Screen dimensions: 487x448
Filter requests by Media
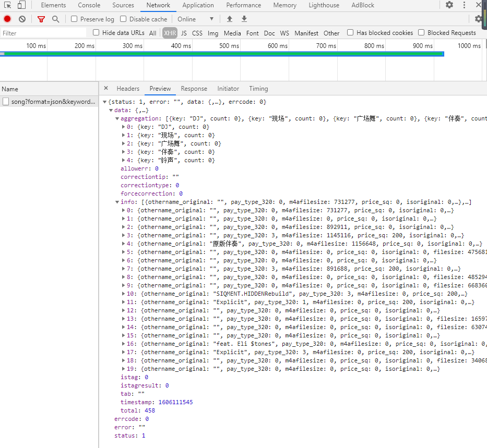point(232,33)
